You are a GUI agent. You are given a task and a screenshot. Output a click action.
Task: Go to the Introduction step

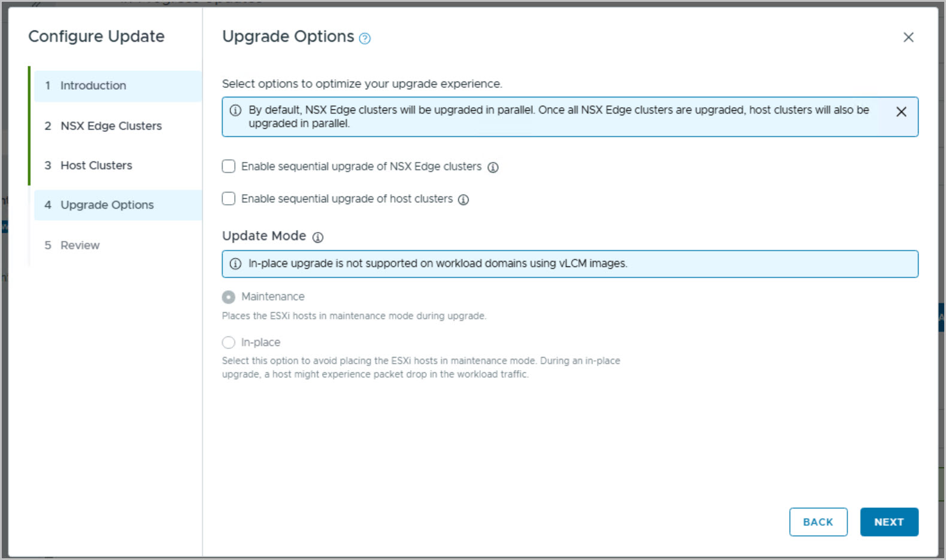point(93,86)
